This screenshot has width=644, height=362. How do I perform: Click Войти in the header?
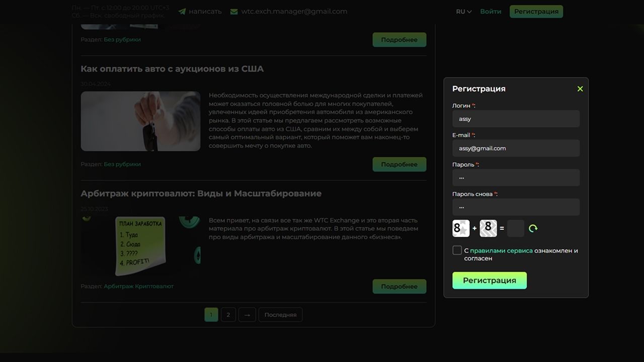491,12
